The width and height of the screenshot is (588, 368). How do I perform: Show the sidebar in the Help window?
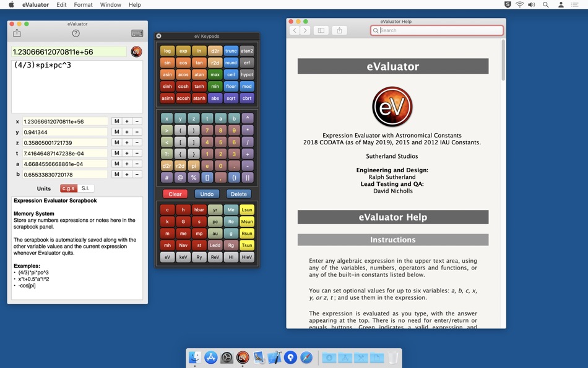tap(321, 30)
